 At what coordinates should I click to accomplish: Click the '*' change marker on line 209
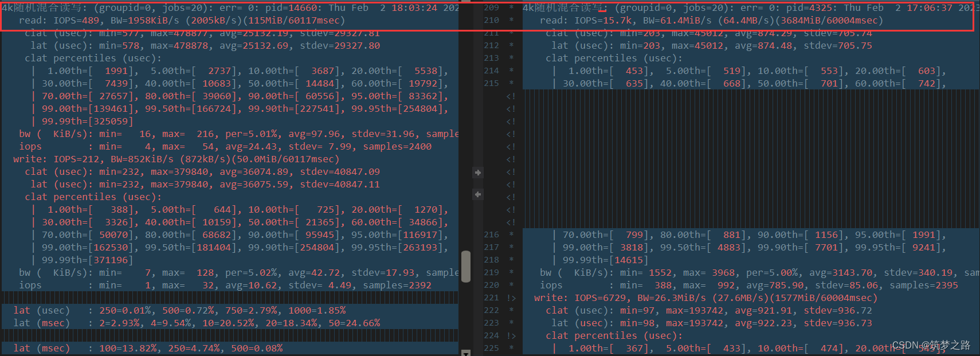pyautogui.click(x=511, y=7)
